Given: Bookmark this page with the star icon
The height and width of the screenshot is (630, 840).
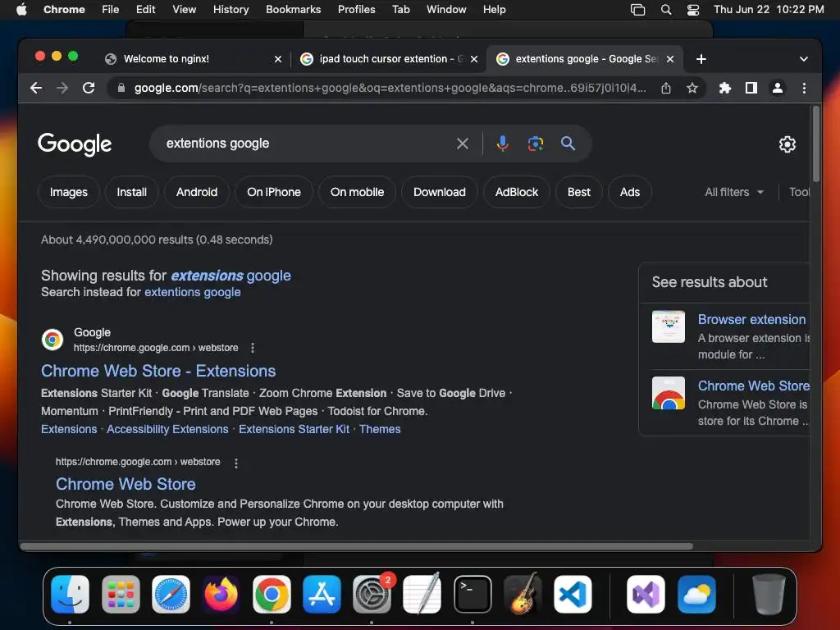Looking at the screenshot, I should point(692,88).
